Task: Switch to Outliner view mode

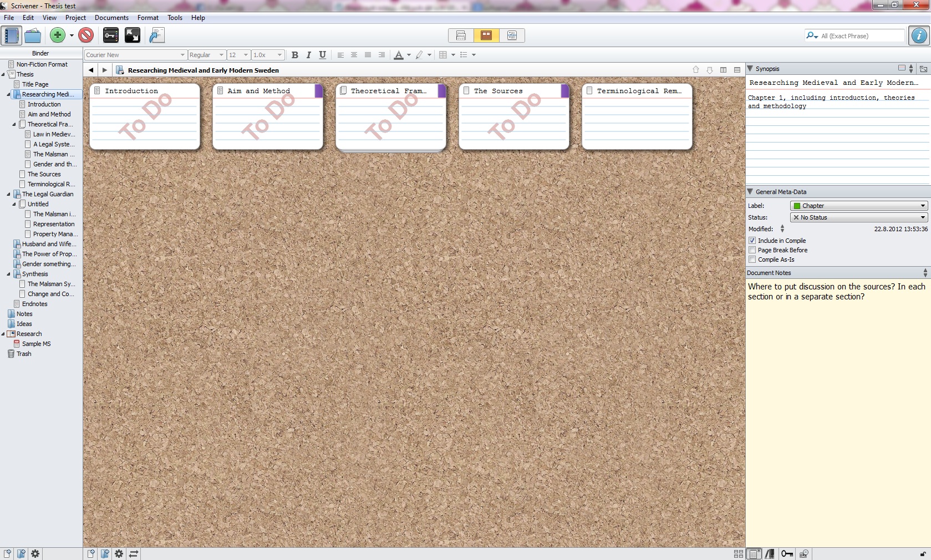Action: tap(512, 35)
